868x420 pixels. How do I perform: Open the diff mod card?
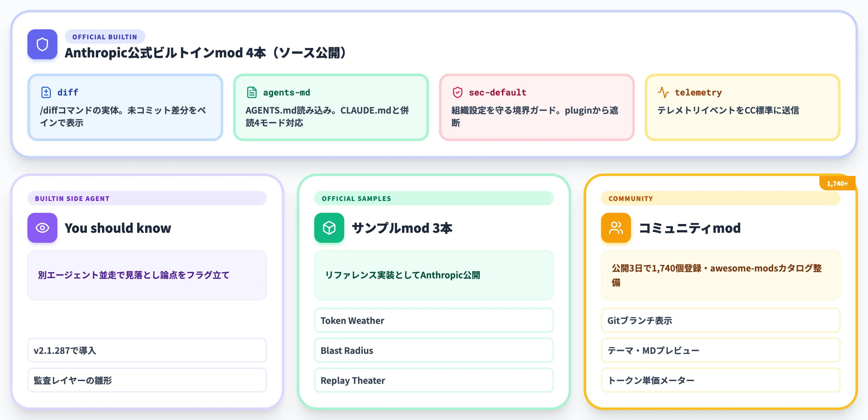125,107
